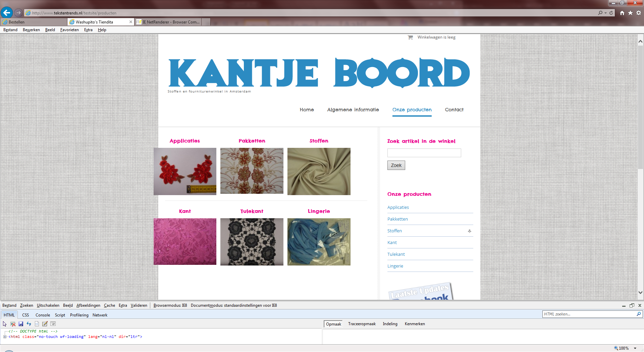Viewport: 644px width, 352px height.
Task: Click the Refresh page icon
Action: point(611,13)
